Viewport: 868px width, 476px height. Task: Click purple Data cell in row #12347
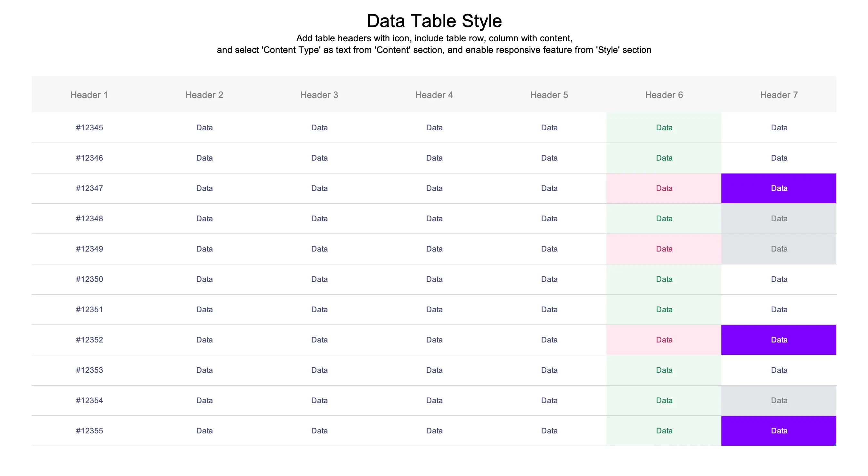point(779,188)
